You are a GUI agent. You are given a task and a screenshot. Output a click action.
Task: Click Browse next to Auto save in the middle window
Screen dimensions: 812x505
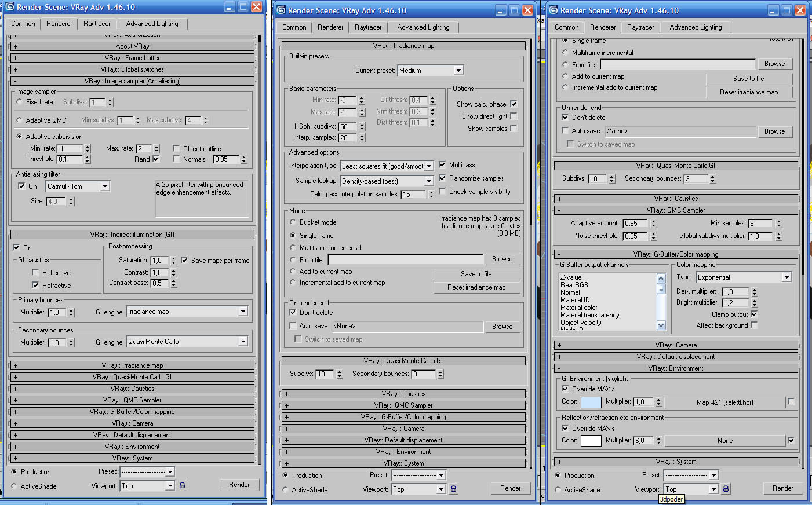click(x=503, y=327)
